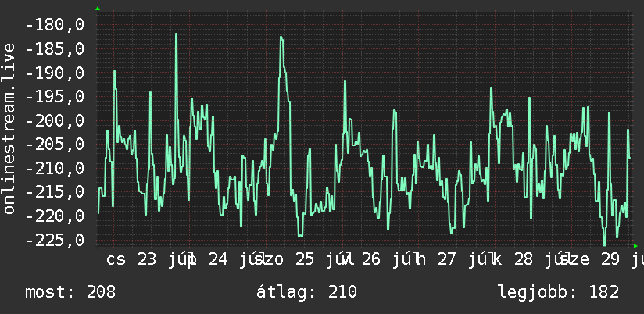Click the -180,0 y-axis label
Screen dimensions: 644x314
[x=55, y=25]
